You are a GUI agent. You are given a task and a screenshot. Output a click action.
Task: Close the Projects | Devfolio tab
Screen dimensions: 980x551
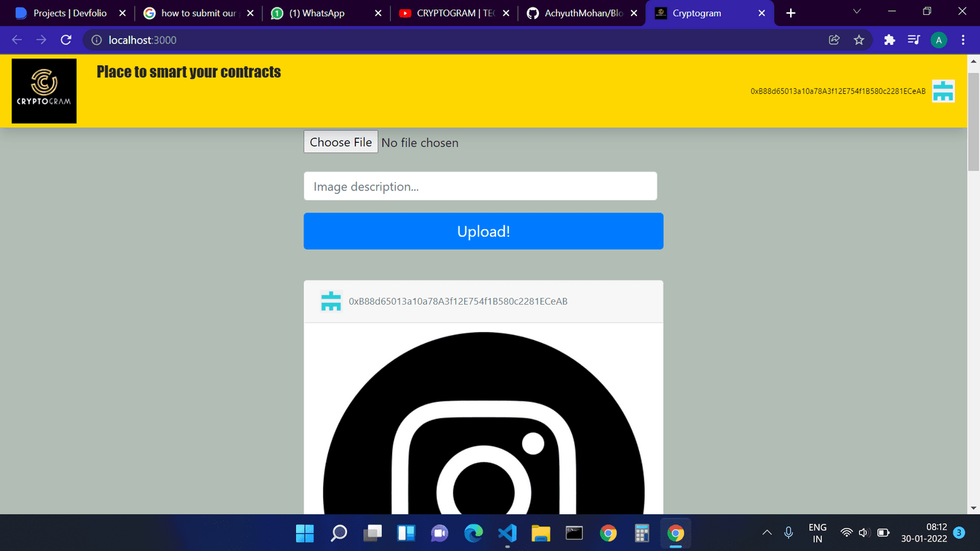click(x=122, y=13)
